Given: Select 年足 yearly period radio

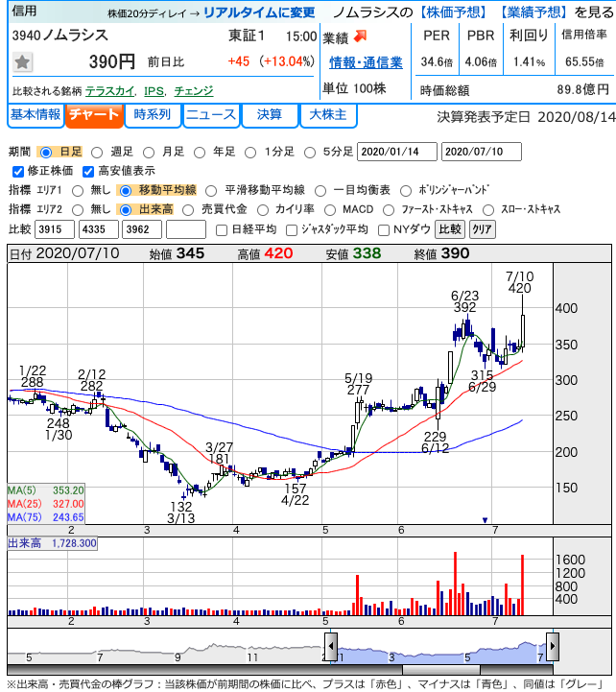Looking at the screenshot, I should coord(200,153).
